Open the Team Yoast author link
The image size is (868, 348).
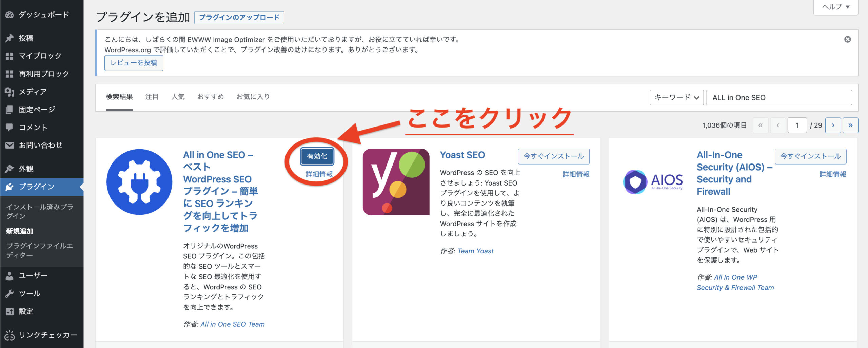click(475, 251)
